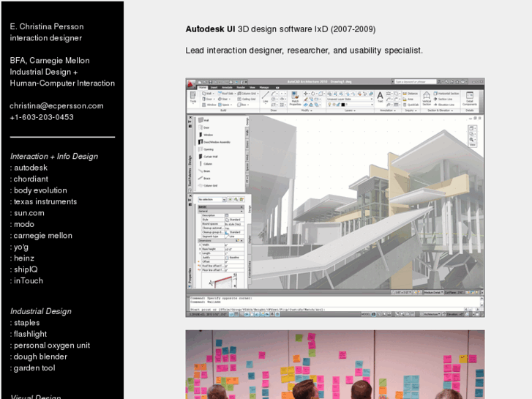Click the phone number +1-603-203-0453
532x399 pixels.
(x=42, y=117)
